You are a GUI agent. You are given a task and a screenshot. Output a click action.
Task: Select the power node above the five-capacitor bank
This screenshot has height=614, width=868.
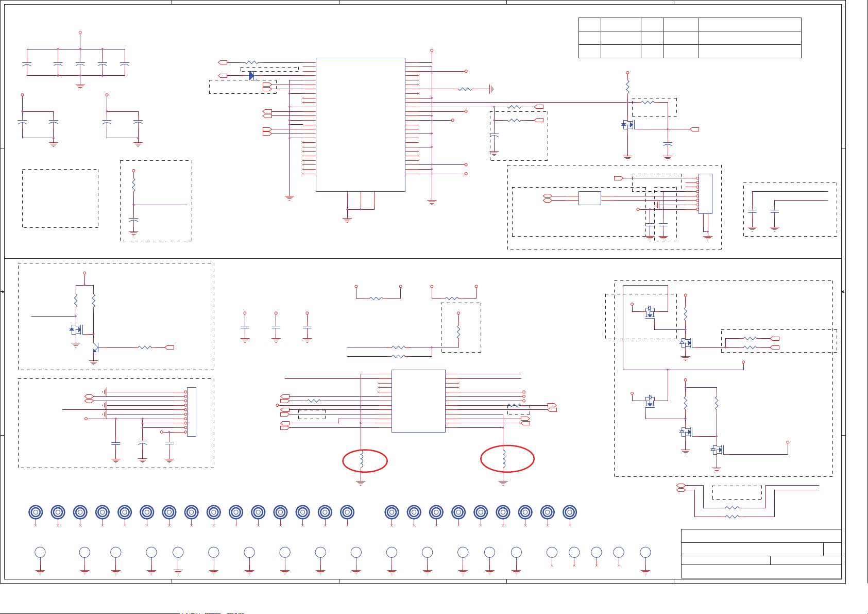coord(80,32)
